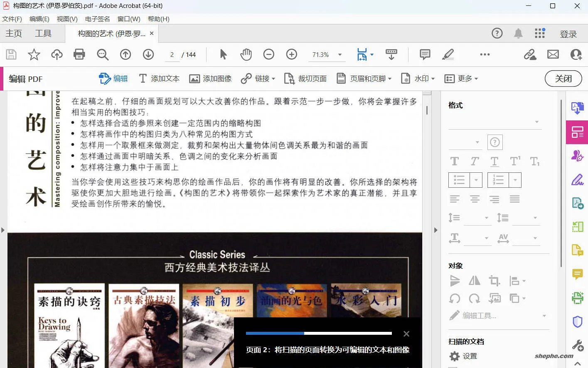This screenshot has height=368, width=588.
Task: Click the conversion progress bar
Action: coord(319,333)
